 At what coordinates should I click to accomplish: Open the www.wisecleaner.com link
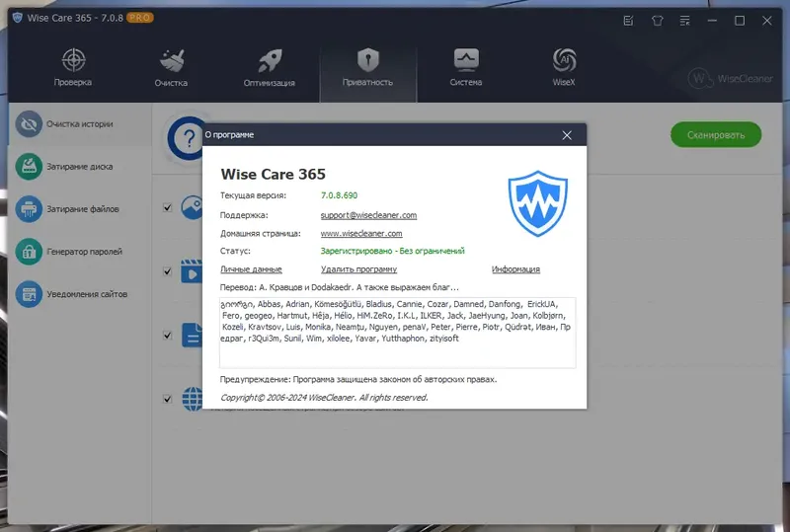361,233
